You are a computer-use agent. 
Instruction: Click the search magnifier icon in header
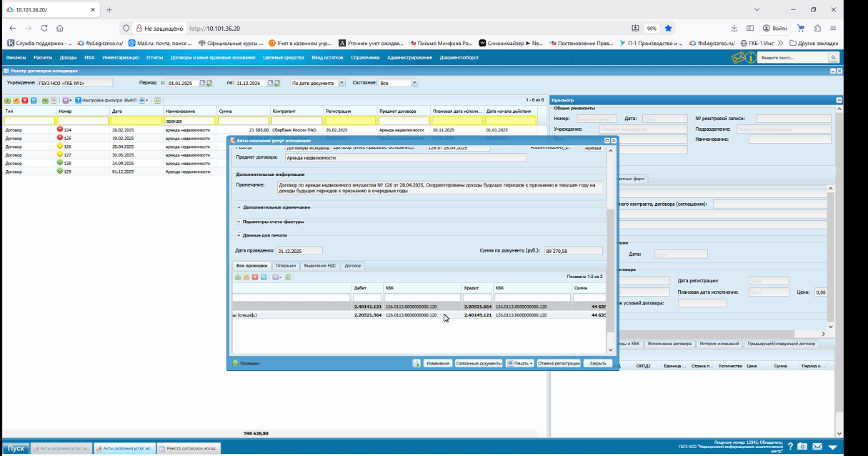[x=832, y=57]
